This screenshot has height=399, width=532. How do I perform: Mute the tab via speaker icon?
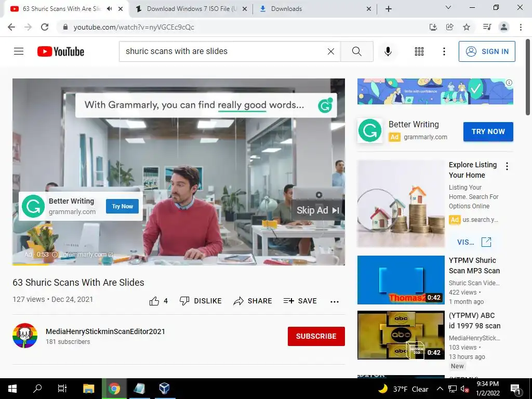coord(109,9)
